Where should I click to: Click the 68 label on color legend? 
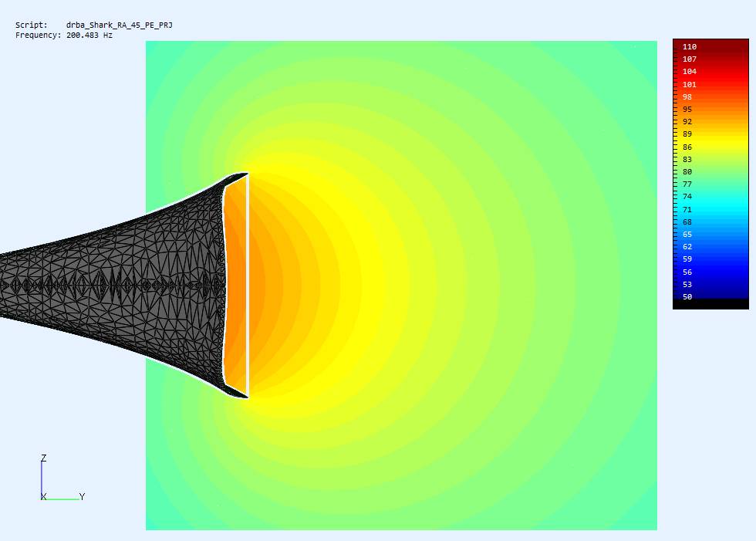[687, 222]
